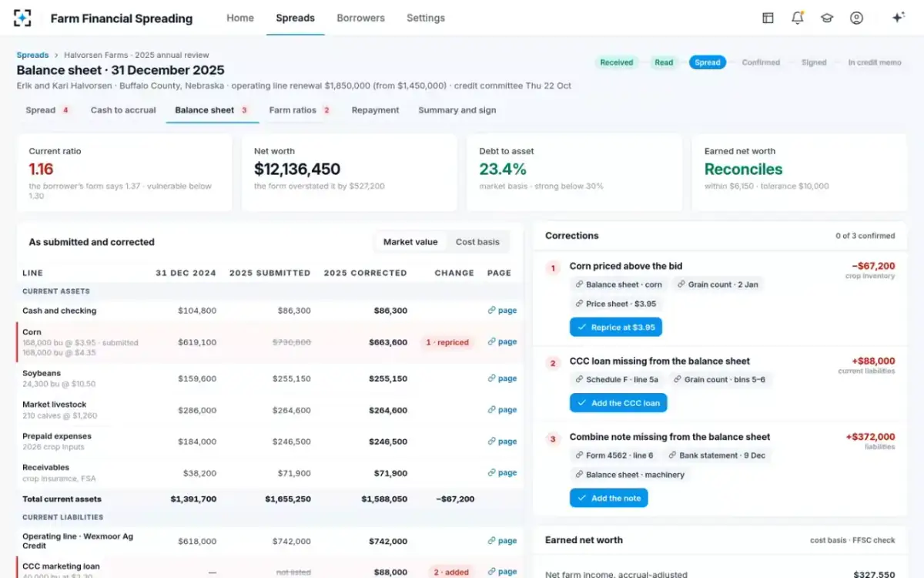Click Net farm income value $327,550
The image size is (924, 578).
click(872, 574)
